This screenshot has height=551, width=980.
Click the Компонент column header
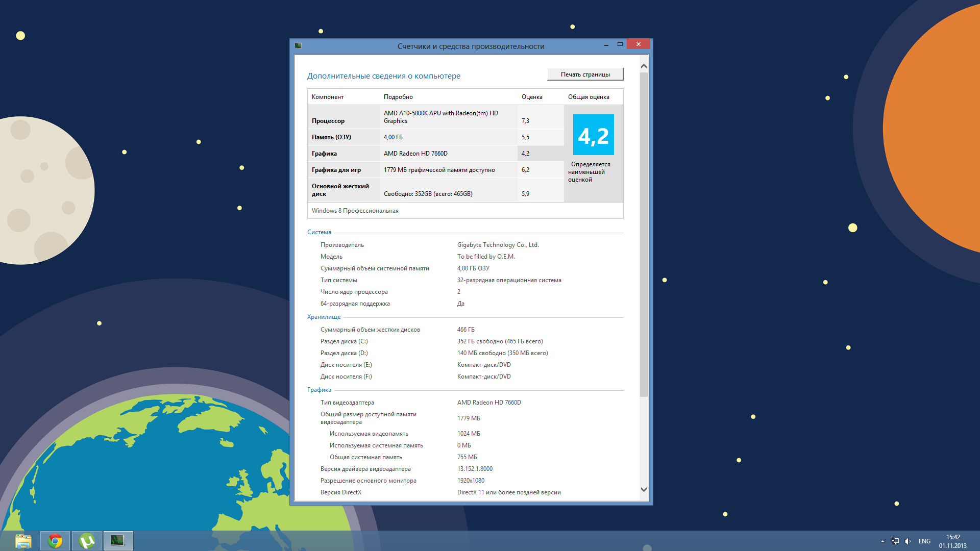[x=328, y=97]
